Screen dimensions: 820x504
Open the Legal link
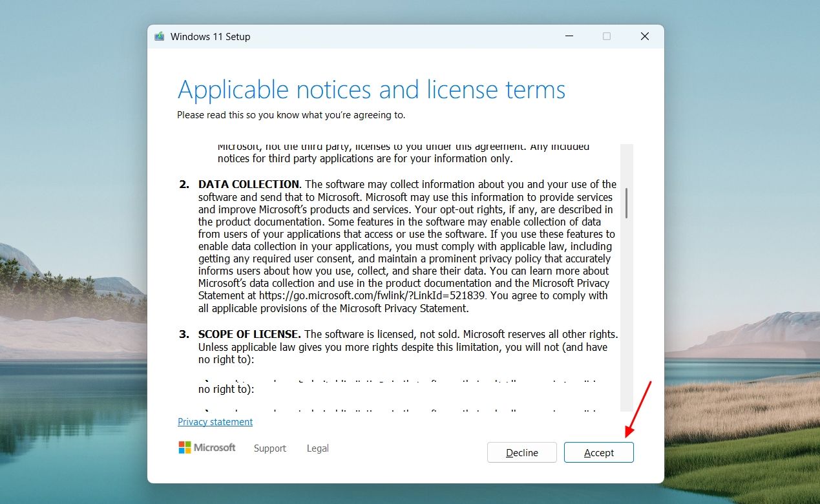[317, 448]
